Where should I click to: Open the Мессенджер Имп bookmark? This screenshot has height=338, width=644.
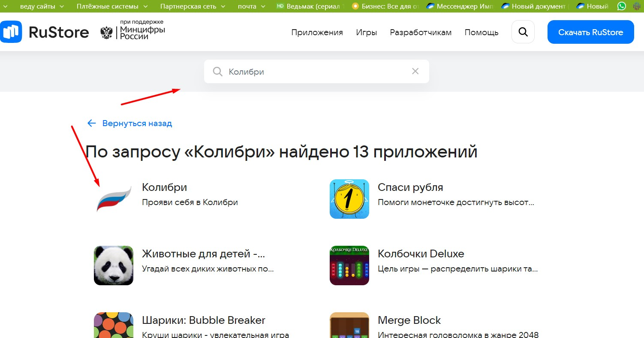pyautogui.click(x=460, y=6)
